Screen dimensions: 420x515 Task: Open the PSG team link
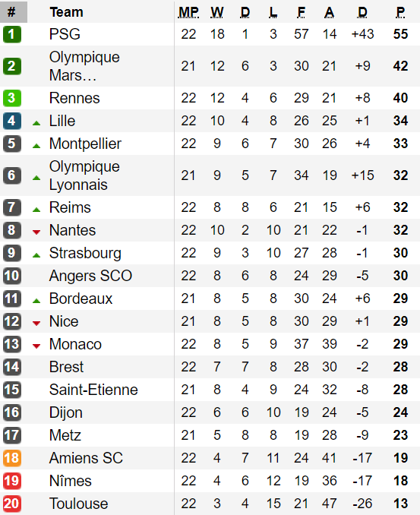click(65, 34)
